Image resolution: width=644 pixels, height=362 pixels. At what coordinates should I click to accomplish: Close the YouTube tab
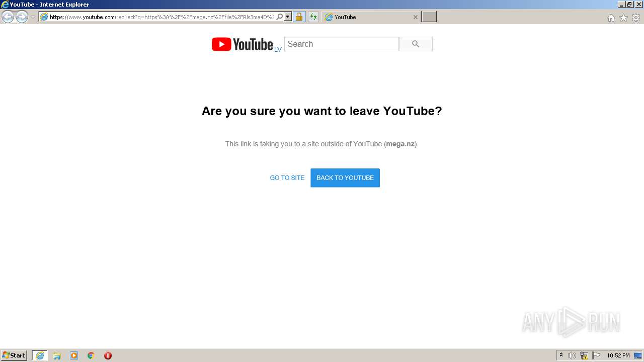(416, 17)
